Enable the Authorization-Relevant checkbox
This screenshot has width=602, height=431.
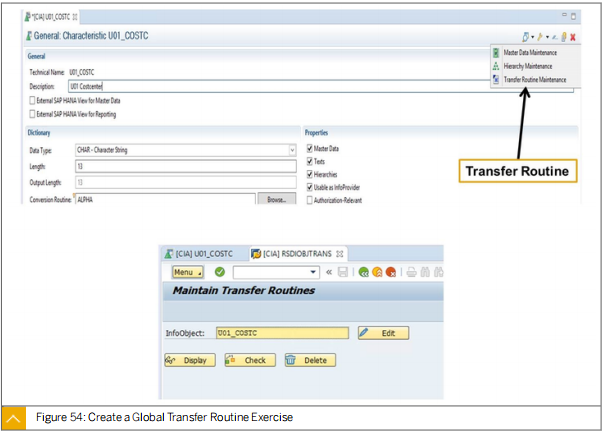309,200
